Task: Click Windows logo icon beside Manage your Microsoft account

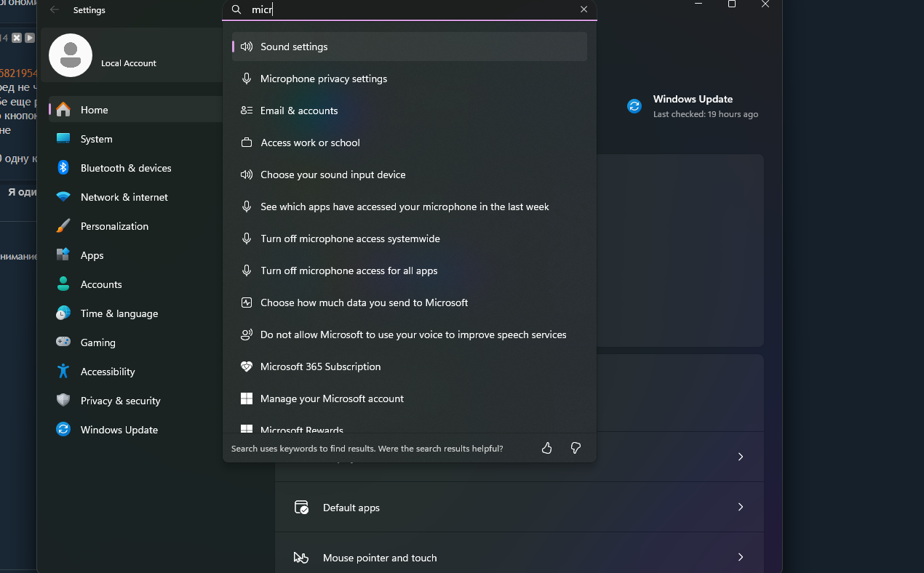Action: point(247,398)
